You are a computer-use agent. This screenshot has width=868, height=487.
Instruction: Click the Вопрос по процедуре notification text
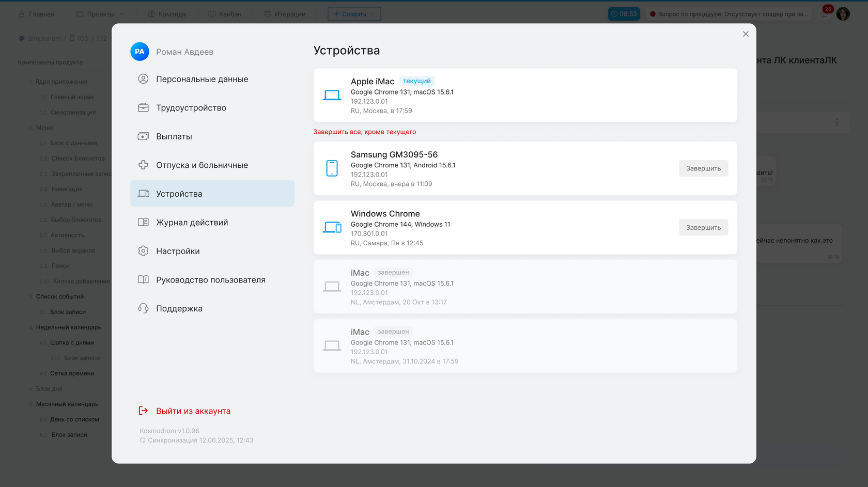click(x=733, y=14)
